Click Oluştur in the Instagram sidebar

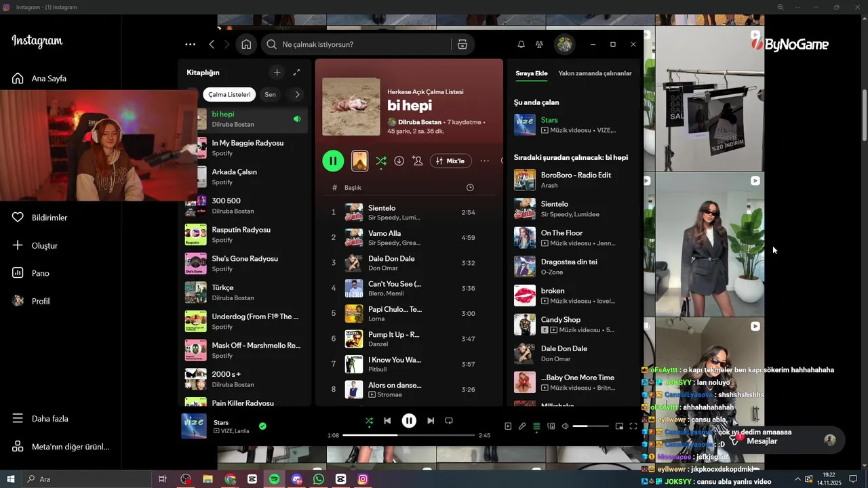(x=35, y=245)
